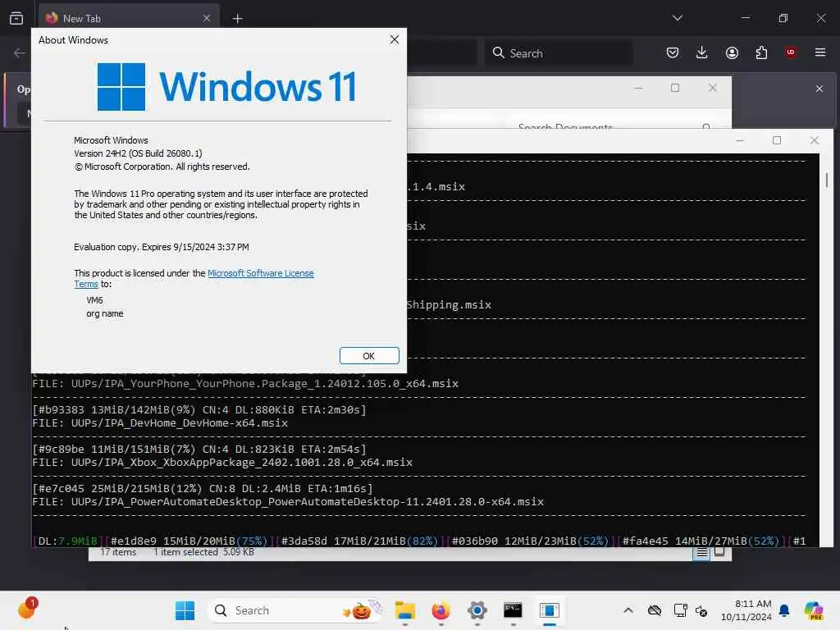Open the Firefox application menu

click(819, 52)
